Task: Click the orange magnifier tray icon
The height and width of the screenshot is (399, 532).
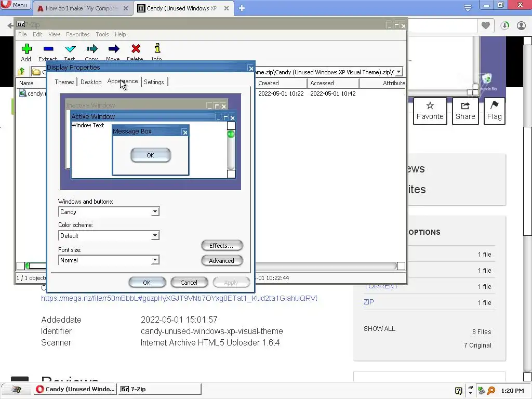Action: [491, 391]
